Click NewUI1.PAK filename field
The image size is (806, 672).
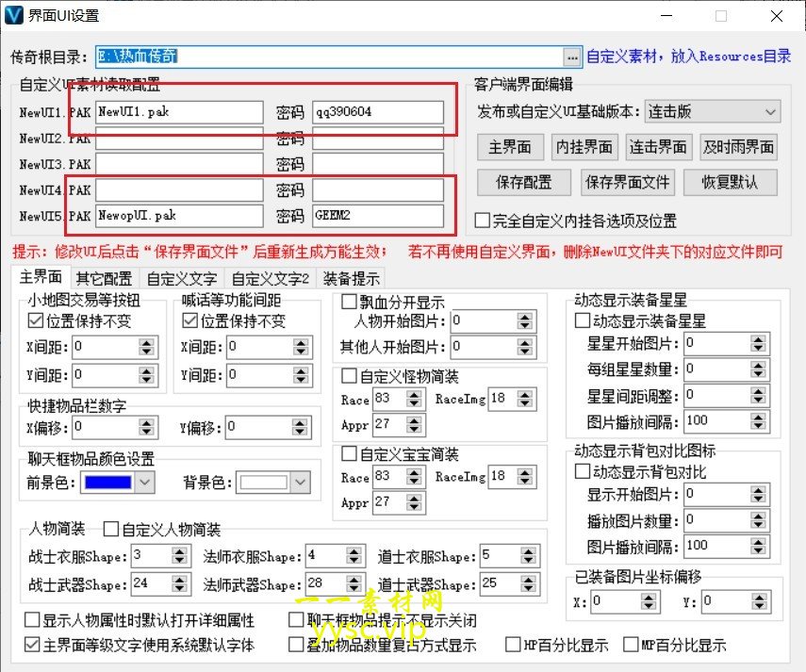(179, 112)
